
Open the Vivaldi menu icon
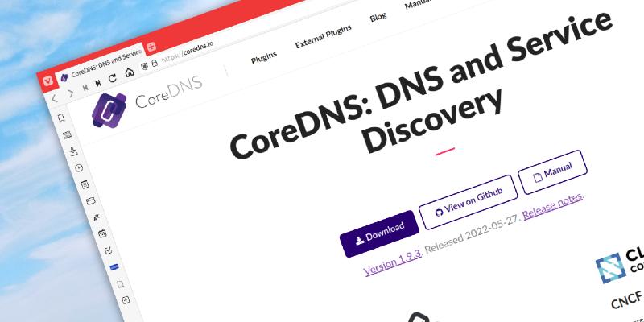pyautogui.click(x=48, y=81)
